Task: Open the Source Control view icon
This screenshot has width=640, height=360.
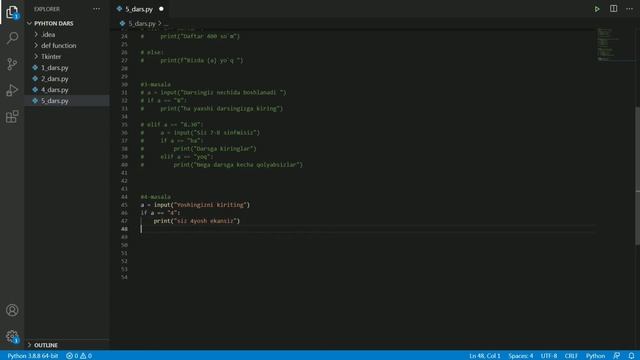Action: tap(12, 64)
